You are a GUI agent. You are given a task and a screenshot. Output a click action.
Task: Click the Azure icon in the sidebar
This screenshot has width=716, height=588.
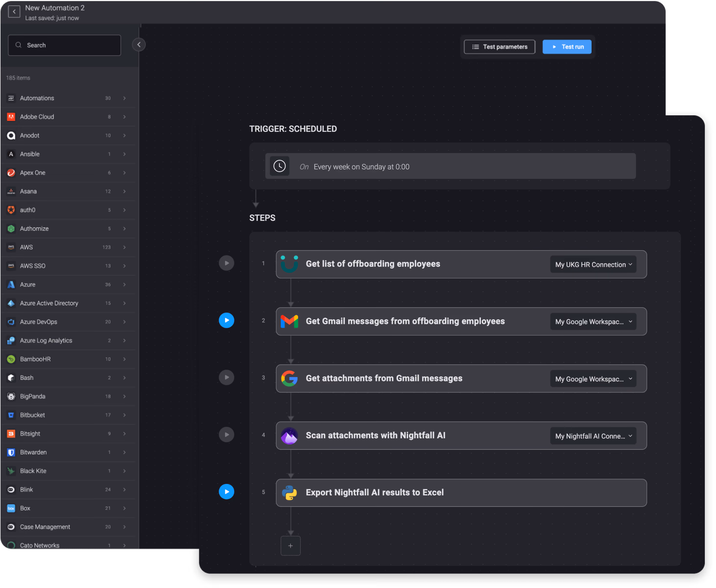click(x=11, y=285)
